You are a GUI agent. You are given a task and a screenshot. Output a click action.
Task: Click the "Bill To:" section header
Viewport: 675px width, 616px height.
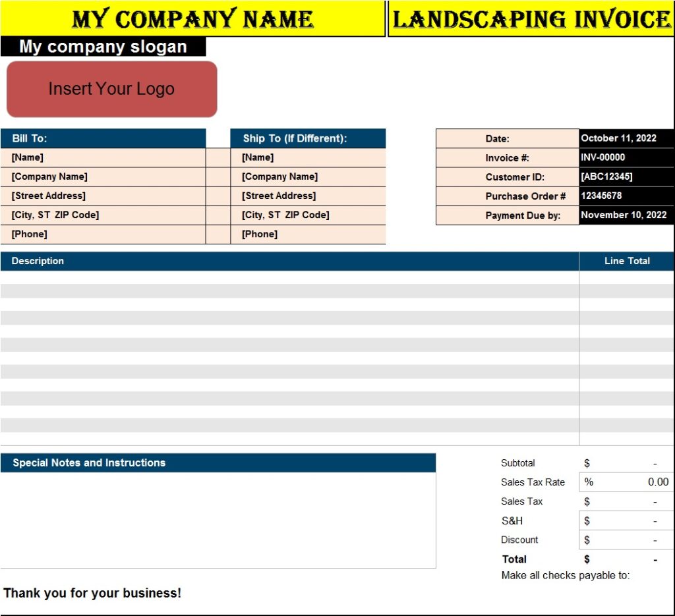103,138
